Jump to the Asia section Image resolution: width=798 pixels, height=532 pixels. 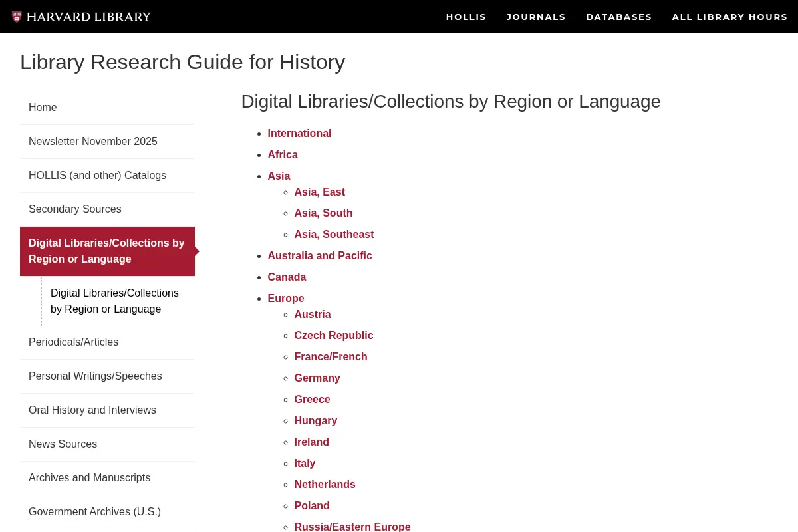pos(279,176)
